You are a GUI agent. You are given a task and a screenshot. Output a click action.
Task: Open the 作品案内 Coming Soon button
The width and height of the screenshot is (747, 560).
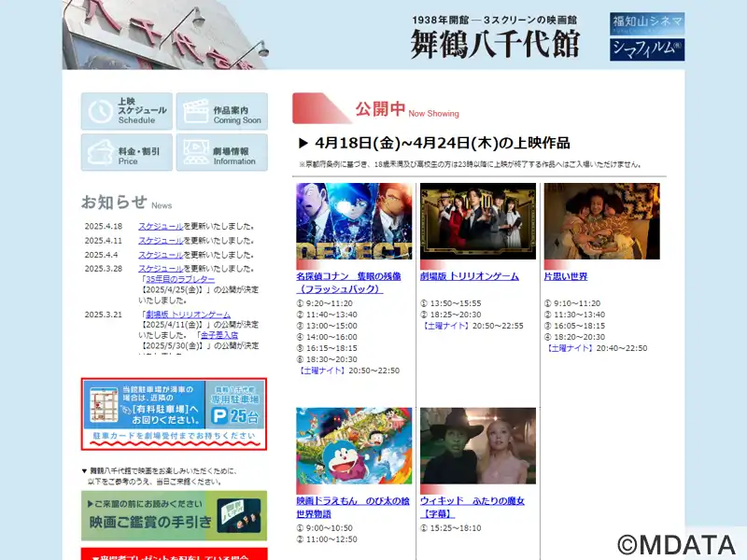222,111
